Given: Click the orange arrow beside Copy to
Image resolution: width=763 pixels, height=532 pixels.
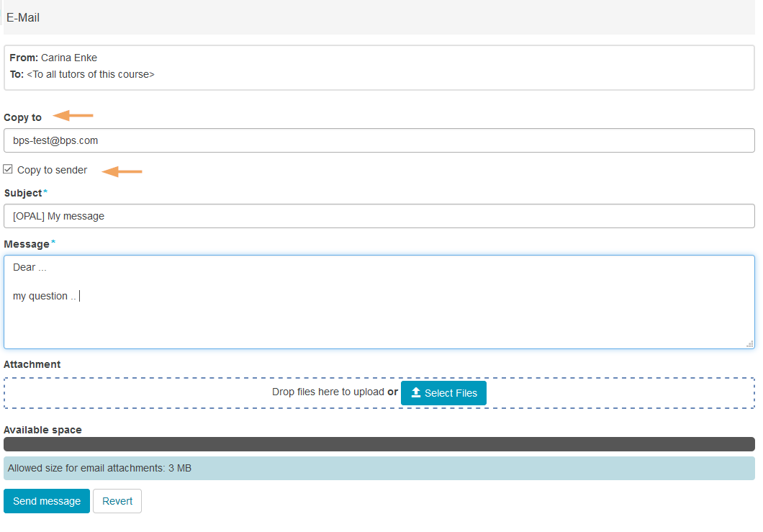Looking at the screenshot, I should tap(73, 115).
